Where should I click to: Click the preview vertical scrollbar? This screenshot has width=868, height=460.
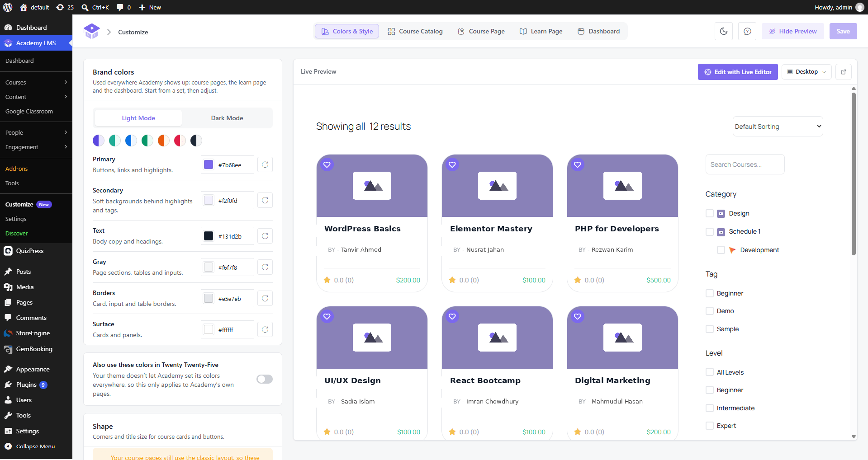click(854, 174)
